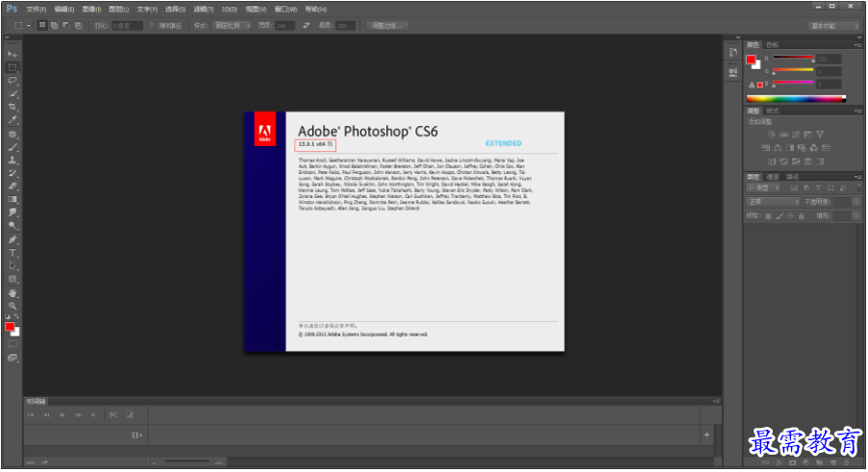Toggle lock image pixels brush icon
Image resolution: width=868 pixels, height=472 pixels.
click(x=780, y=216)
